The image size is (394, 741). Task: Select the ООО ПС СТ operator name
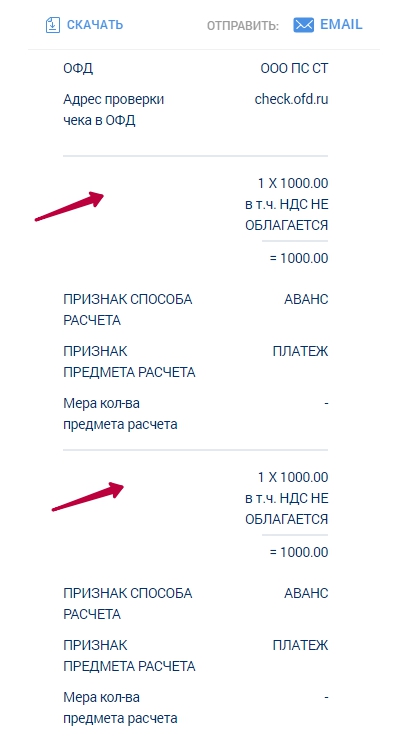pyautogui.click(x=294, y=69)
